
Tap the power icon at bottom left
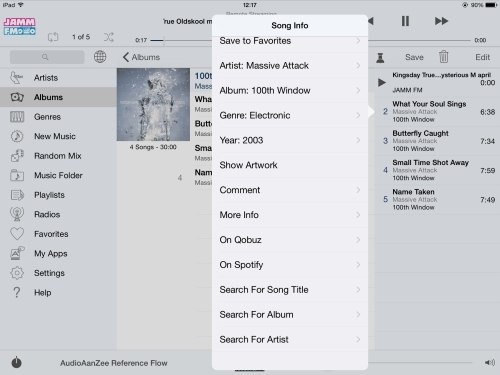pos(16,362)
